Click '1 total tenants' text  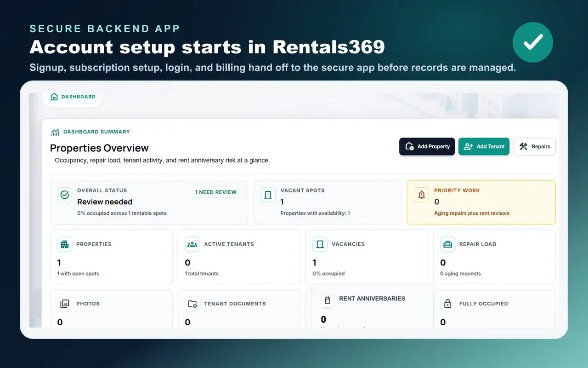pos(202,274)
